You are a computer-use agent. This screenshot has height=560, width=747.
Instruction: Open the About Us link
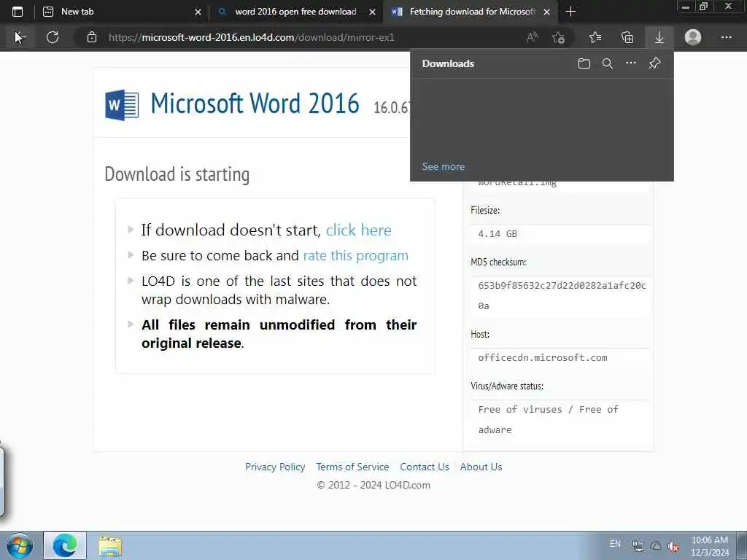[481, 467]
